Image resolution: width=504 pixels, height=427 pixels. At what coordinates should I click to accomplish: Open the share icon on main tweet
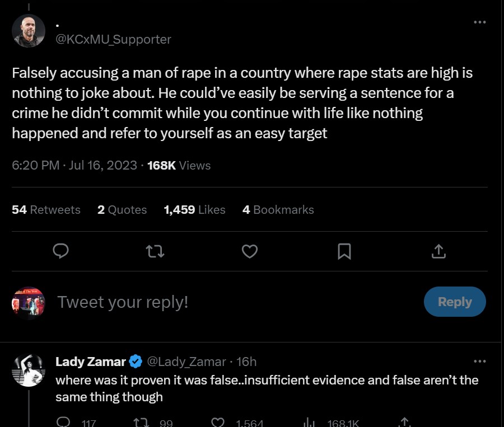pyautogui.click(x=438, y=252)
